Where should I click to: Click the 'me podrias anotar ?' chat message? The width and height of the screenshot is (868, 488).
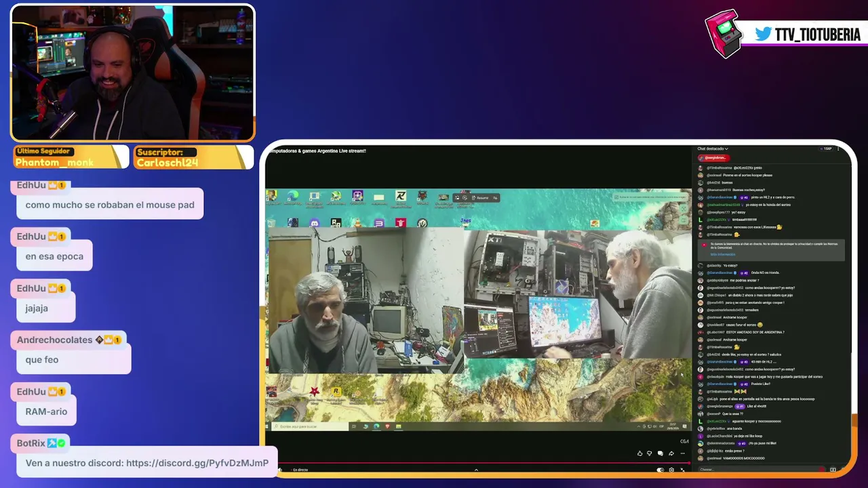[745, 281]
